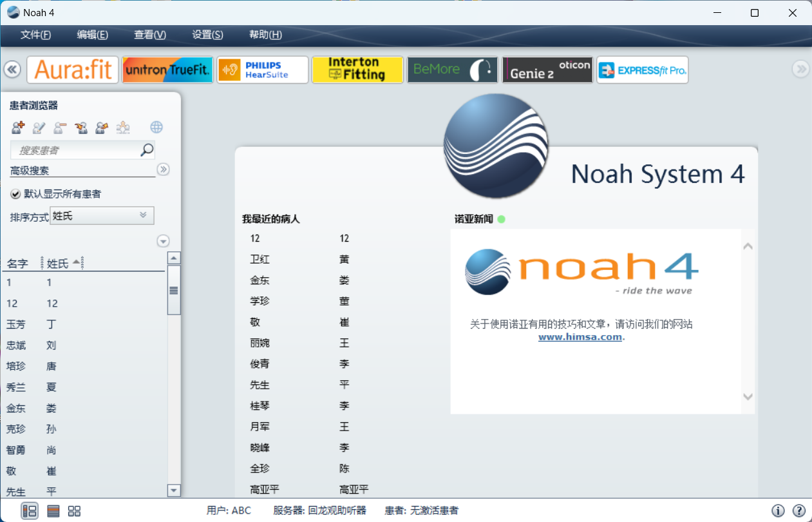
Task: Open the info icon in status bar
Action: pyautogui.click(x=779, y=511)
